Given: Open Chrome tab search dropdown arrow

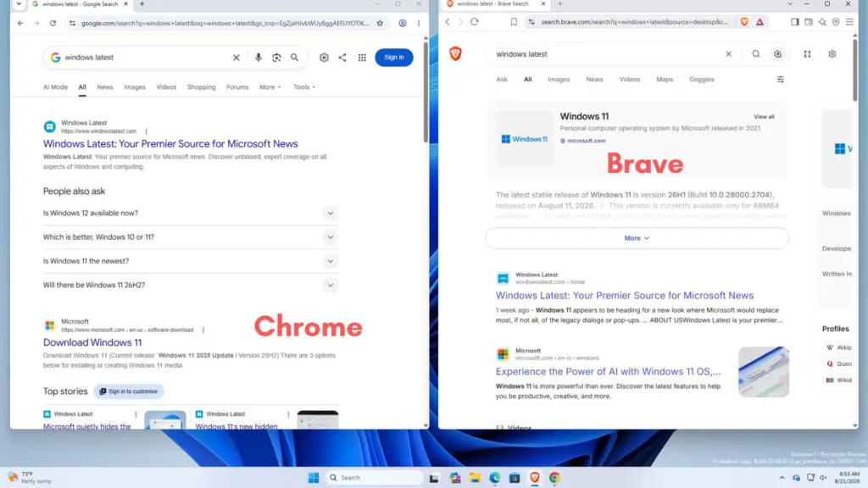Looking at the screenshot, I should point(19,4).
